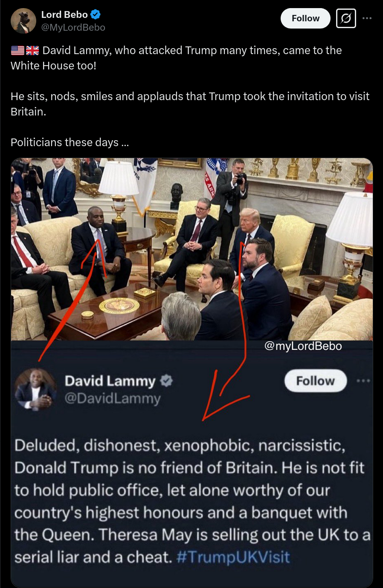Open the Oval Office photo attachment
The image size is (383, 588).
[x=191, y=249]
